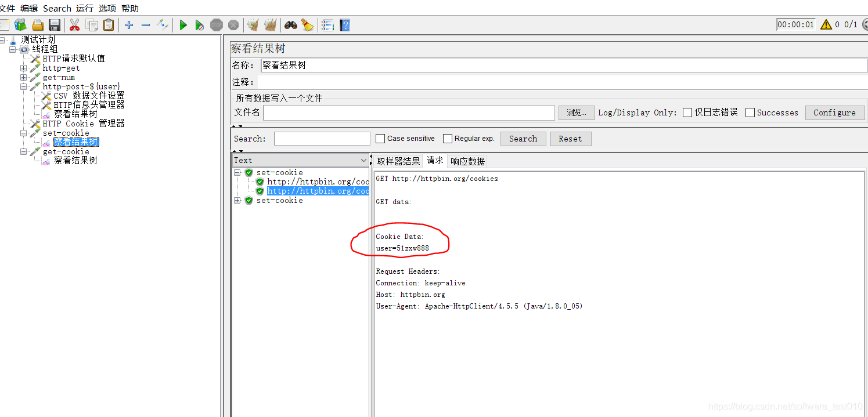Viewport: 868px width, 417px height.
Task: Open Search with the binoculars icon
Action: 291,25
